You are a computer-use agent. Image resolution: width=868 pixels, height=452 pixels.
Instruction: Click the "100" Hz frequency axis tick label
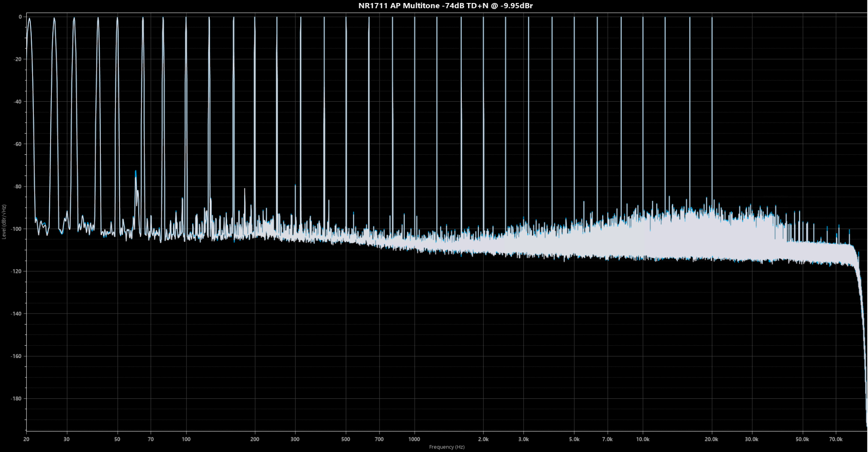coord(186,439)
